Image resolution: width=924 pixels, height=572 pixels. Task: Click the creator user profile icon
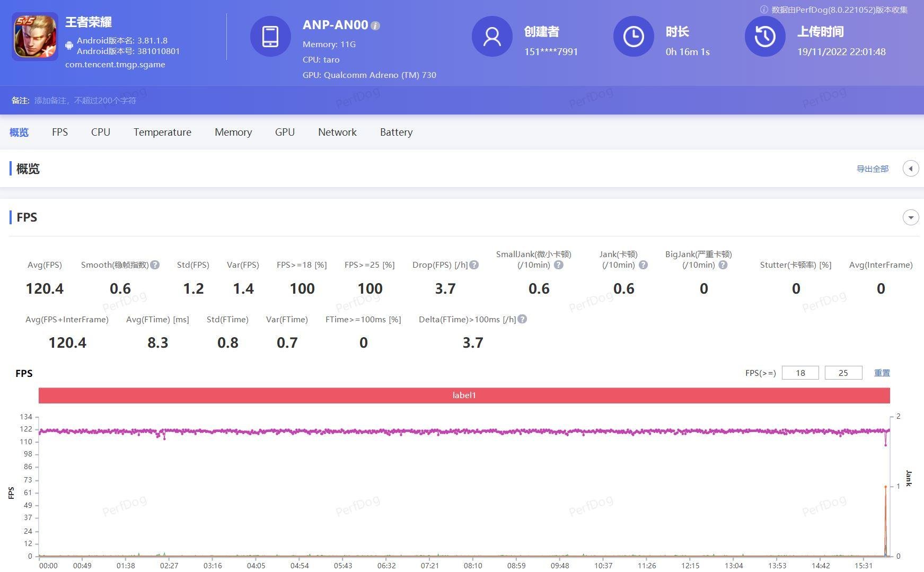492,37
